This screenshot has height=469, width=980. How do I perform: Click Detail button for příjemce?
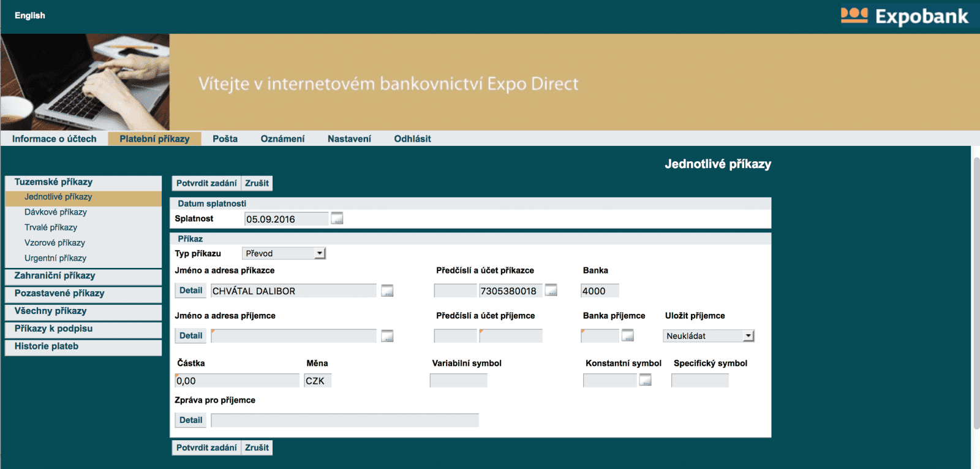(x=191, y=335)
